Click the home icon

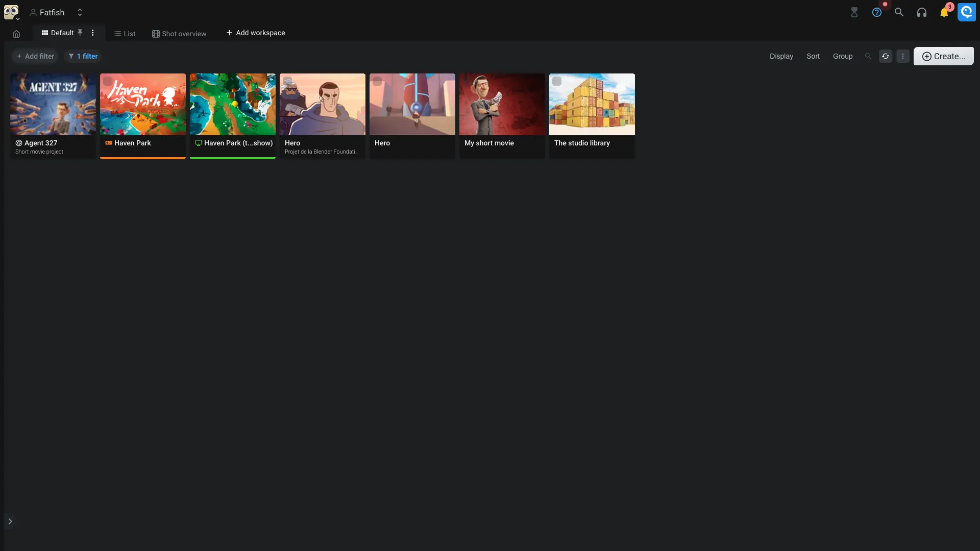tap(16, 34)
